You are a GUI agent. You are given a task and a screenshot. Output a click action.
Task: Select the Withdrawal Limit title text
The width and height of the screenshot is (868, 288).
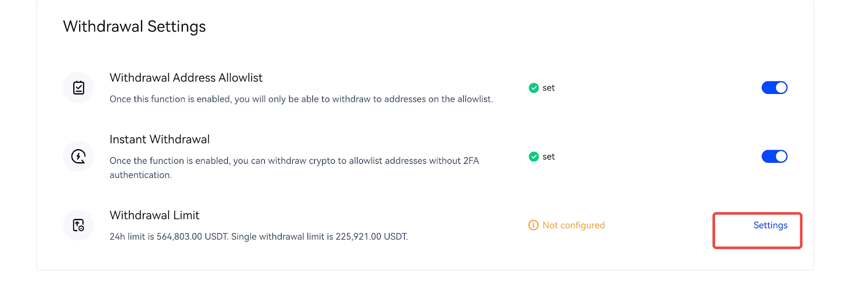pyautogui.click(x=155, y=215)
